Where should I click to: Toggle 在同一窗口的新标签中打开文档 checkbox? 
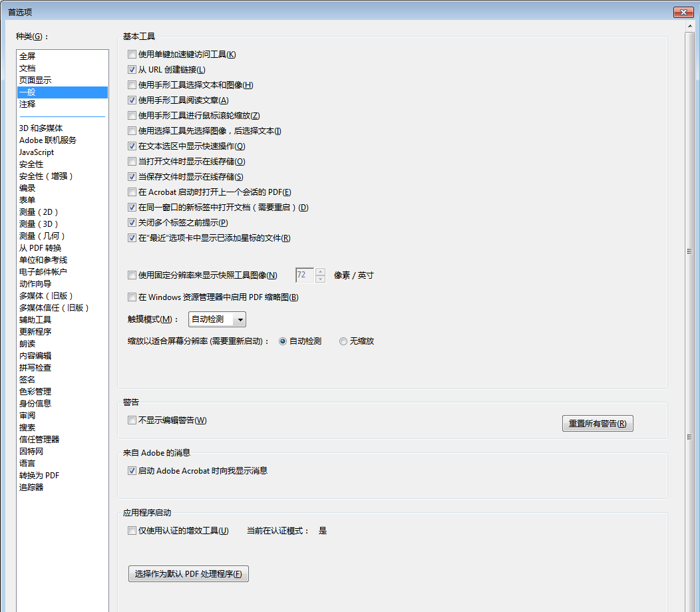pos(132,207)
